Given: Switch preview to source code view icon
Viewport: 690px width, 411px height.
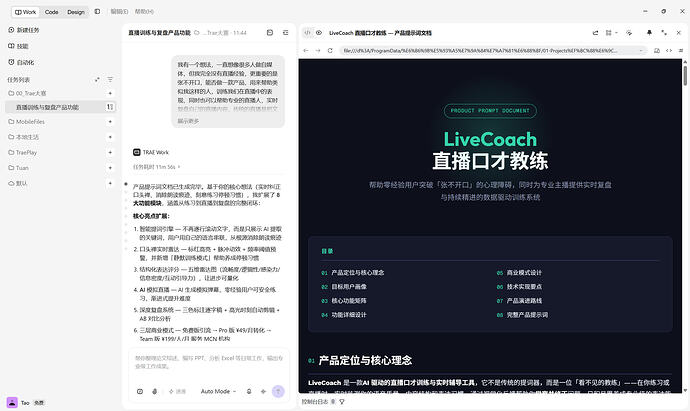Looking at the screenshot, I should [307, 33].
